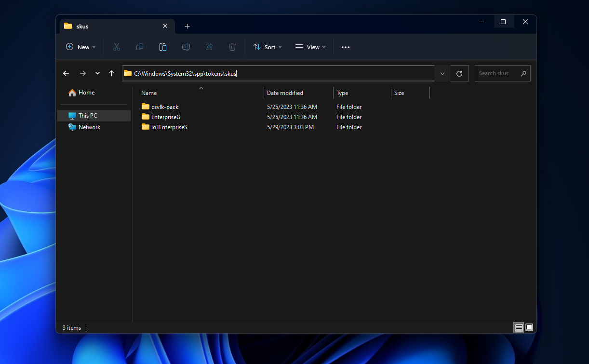Click the search magnifier icon
This screenshot has height=364, width=589.
pyautogui.click(x=523, y=73)
